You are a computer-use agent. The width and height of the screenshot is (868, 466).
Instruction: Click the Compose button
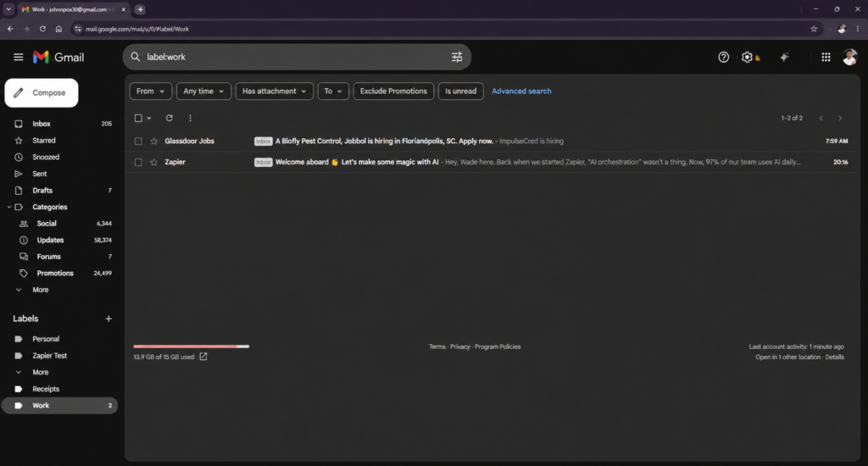click(x=42, y=93)
